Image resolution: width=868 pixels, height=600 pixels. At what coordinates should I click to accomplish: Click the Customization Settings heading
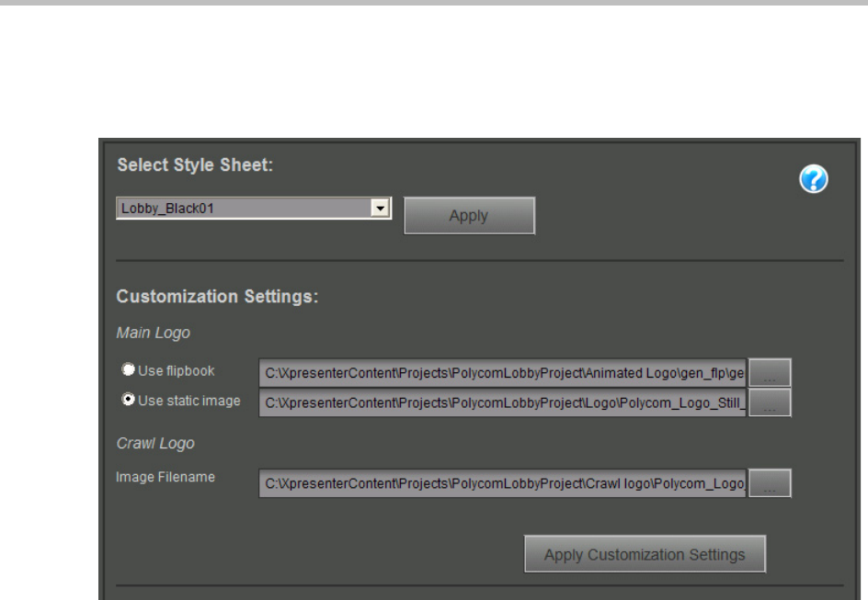tap(216, 298)
